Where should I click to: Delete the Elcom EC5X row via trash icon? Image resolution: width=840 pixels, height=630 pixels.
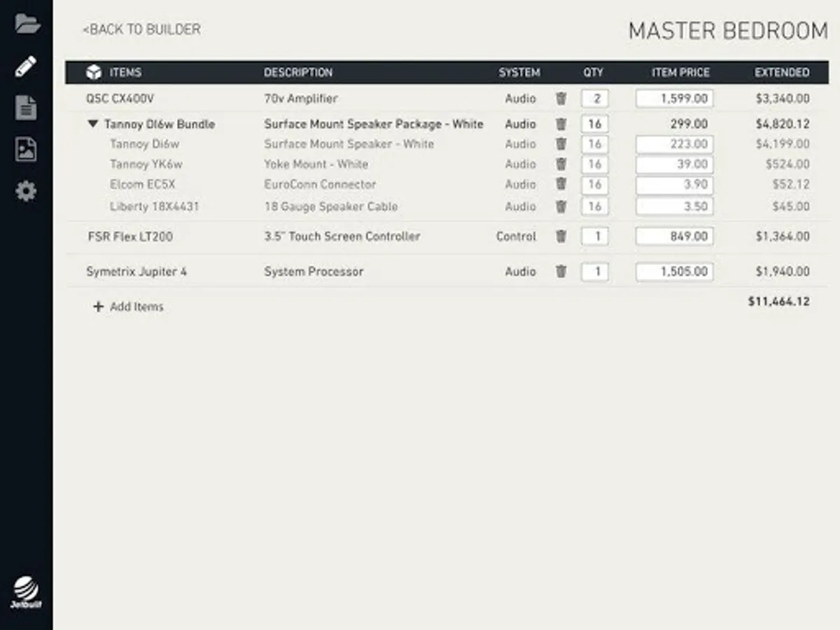pyautogui.click(x=561, y=185)
